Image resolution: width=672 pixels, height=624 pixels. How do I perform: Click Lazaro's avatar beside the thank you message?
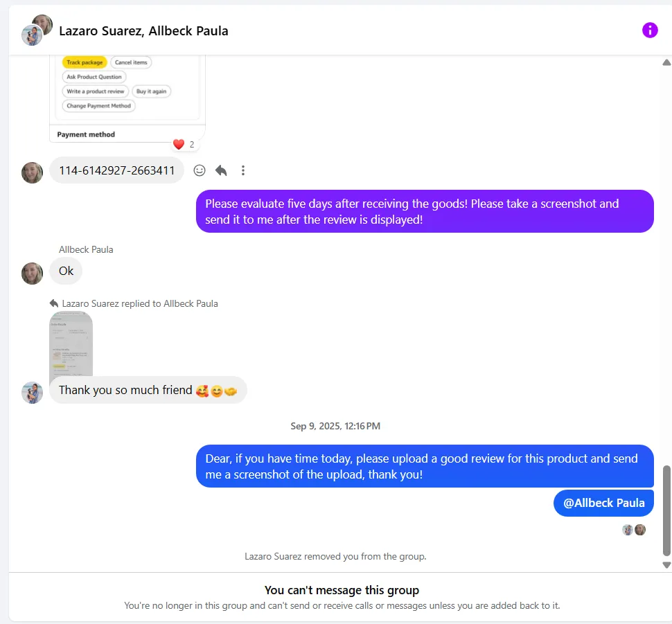click(x=33, y=393)
